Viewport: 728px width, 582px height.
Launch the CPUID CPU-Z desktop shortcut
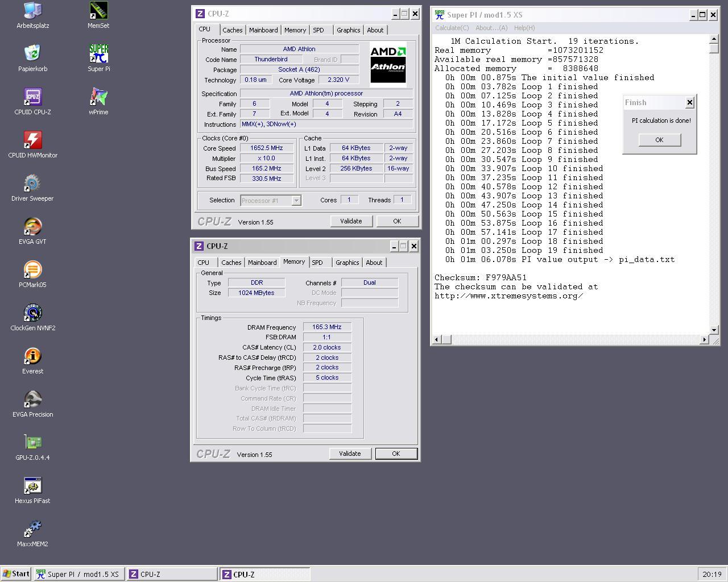[x=32, y=101]
